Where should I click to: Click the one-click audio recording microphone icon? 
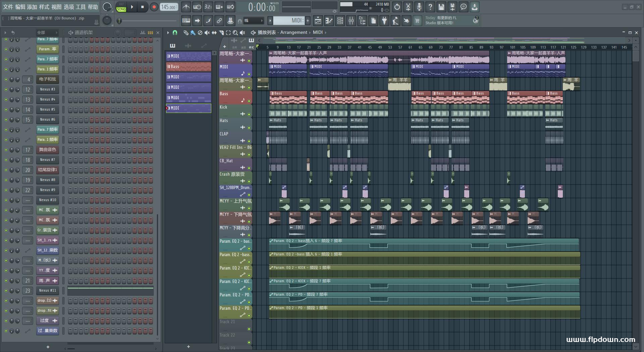coord(419,7)
